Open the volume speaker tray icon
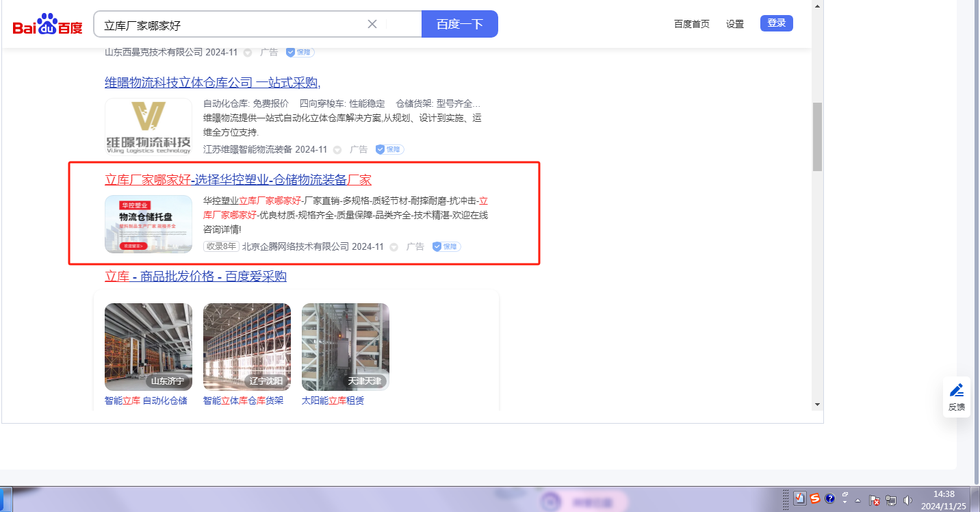This screenshot has height=512, width=980. (x=908, y=500)
